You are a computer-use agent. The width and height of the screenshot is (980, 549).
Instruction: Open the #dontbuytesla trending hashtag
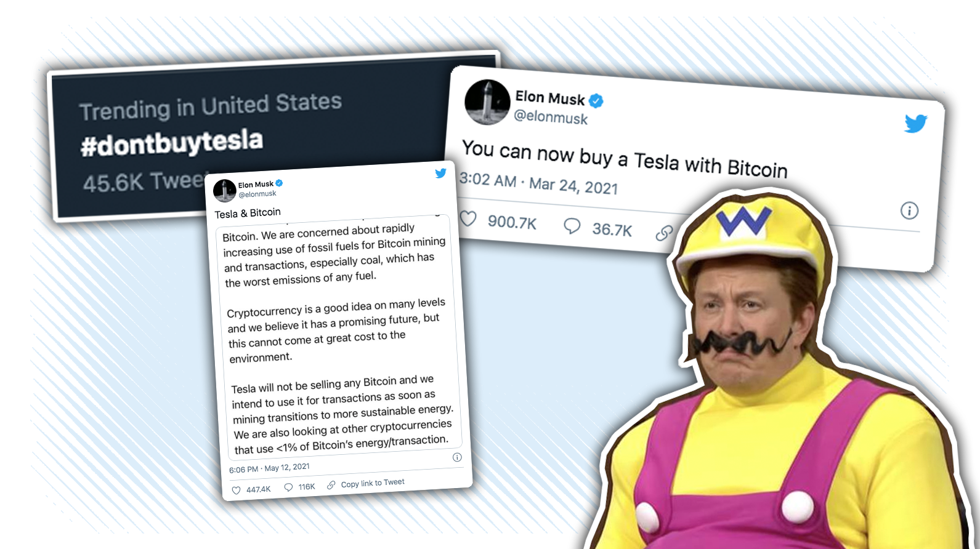point(172,143)
